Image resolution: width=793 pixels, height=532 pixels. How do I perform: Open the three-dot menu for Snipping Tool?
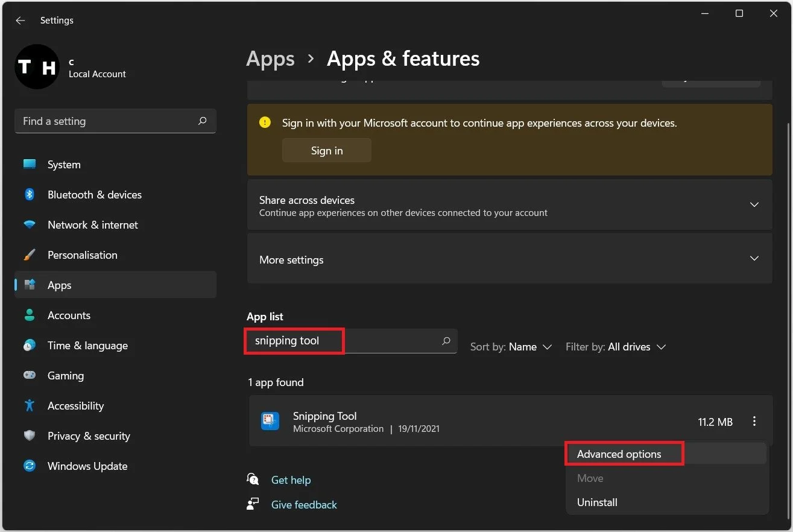tap(754, 421)
